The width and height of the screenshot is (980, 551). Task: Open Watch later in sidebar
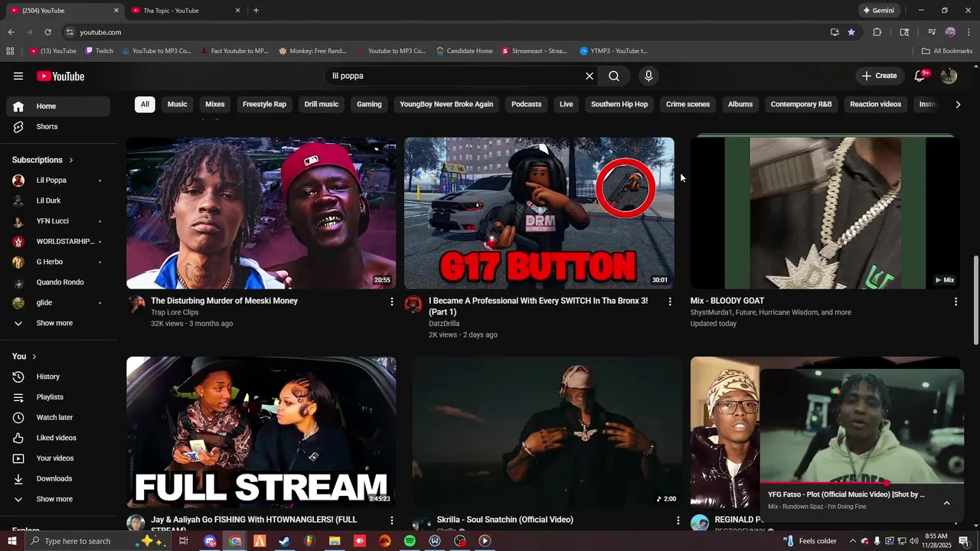58,417
